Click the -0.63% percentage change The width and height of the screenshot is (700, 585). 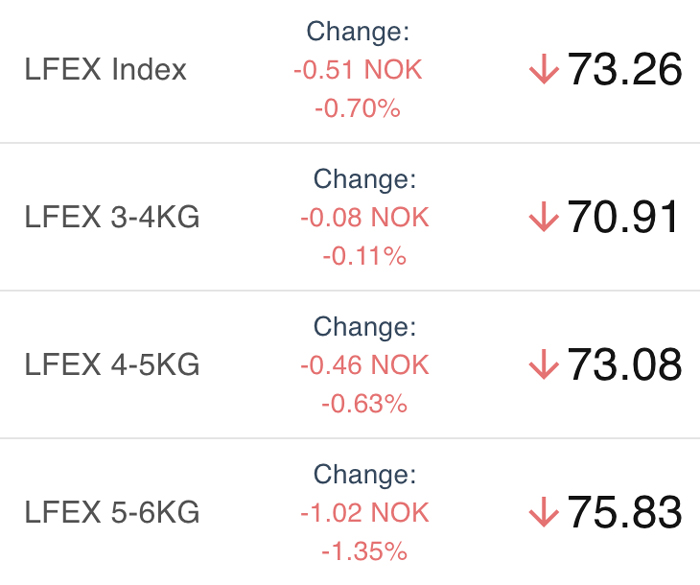[365, 404]
